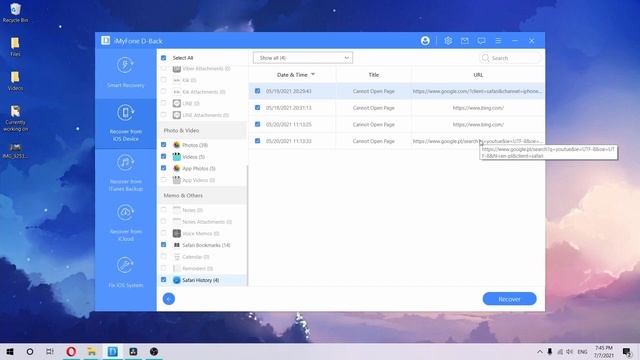
Task: Click the iMyFone D-Back logo icon
Action: tap(106, 40)
